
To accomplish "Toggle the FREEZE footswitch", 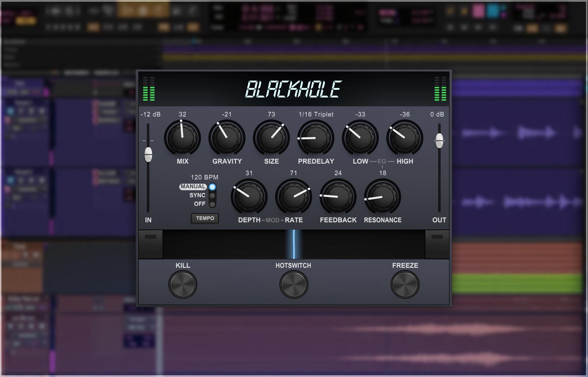I will point(405,284).
